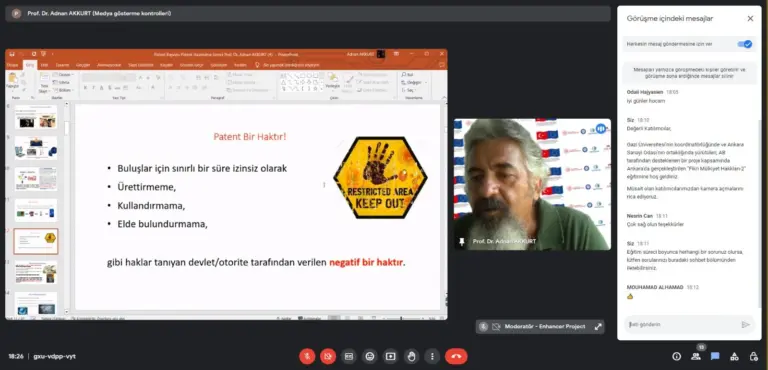The width and height of the screenshot is (768, 370).
Task: Select slide 9 thumbnail
Action: 36,148
